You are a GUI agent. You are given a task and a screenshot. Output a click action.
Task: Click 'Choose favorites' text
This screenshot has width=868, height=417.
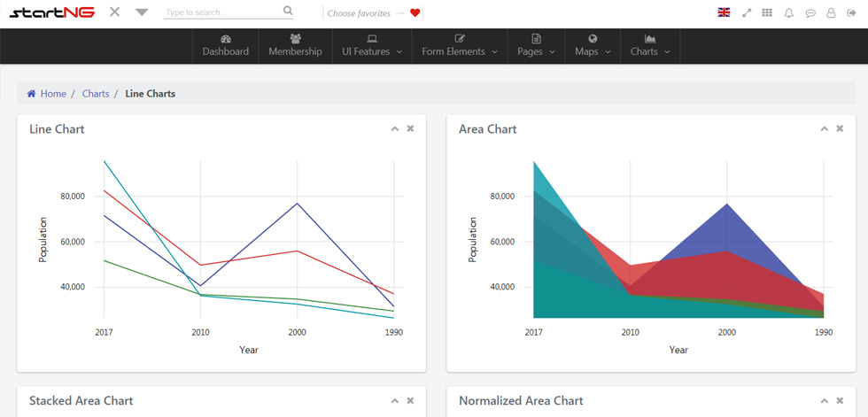359,13
